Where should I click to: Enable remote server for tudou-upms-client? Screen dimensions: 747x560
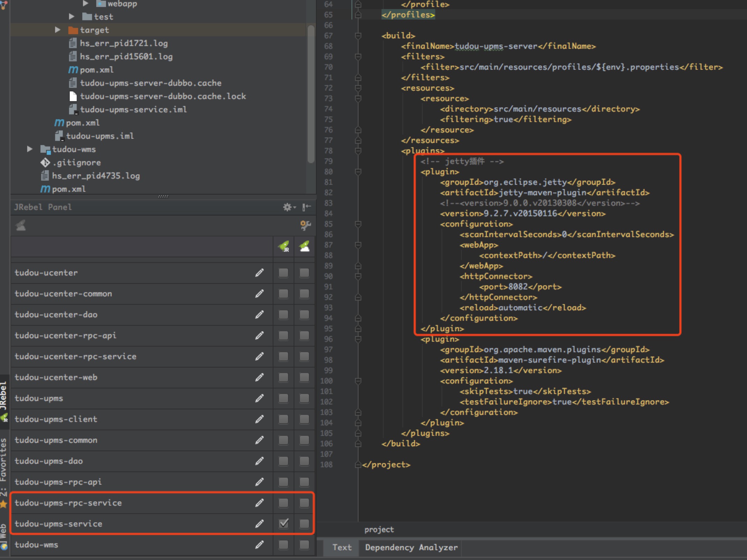point(304,419)
